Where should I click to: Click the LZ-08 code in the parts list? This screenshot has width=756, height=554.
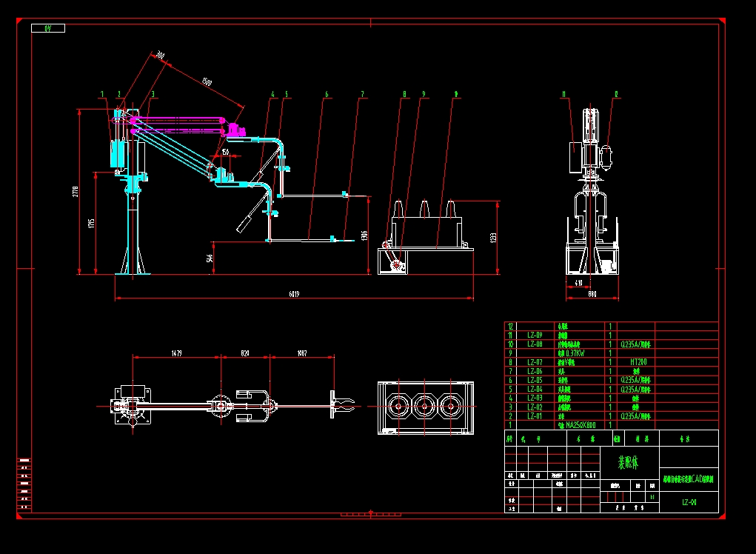(x=535, y=344)
